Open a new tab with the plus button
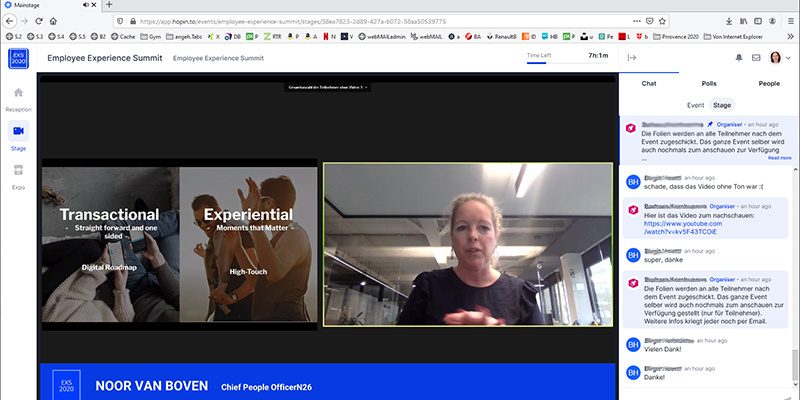 point(109,5)
